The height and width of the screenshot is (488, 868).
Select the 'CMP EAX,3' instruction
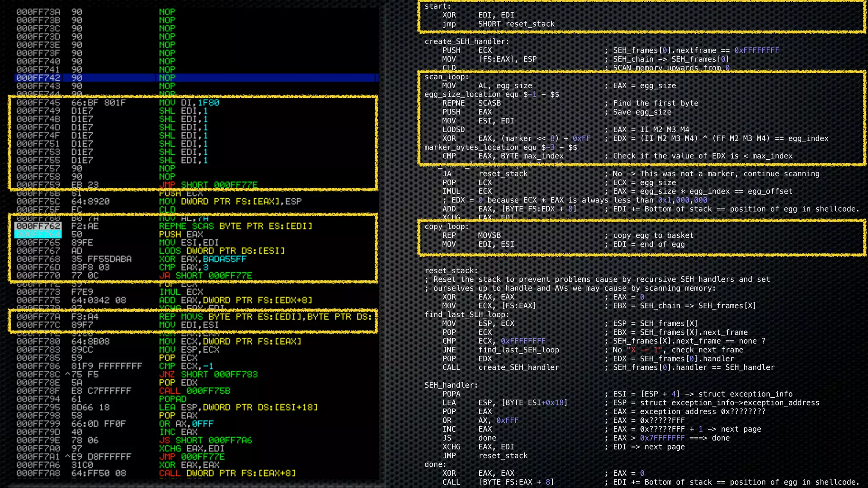[x=184, y=268]
